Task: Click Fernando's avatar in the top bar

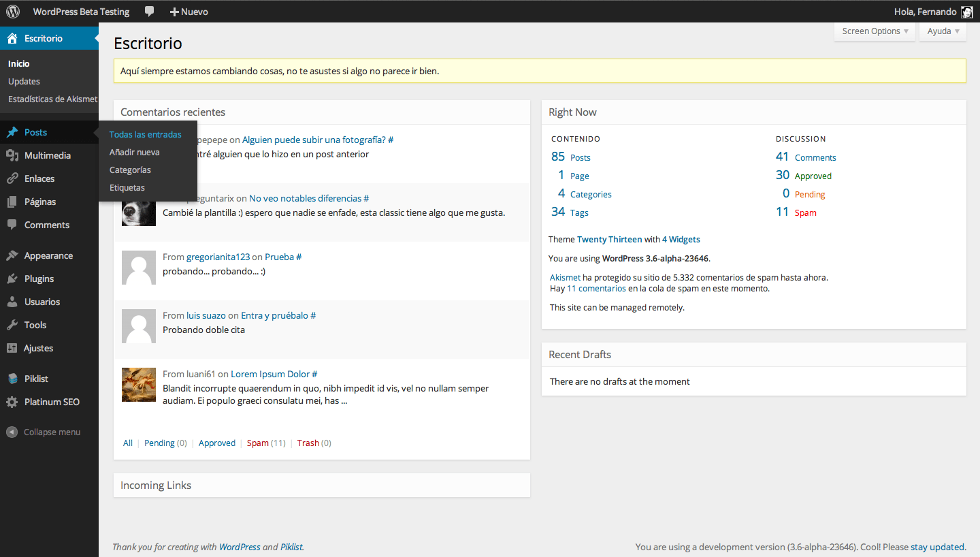Action: click(966, 12)
